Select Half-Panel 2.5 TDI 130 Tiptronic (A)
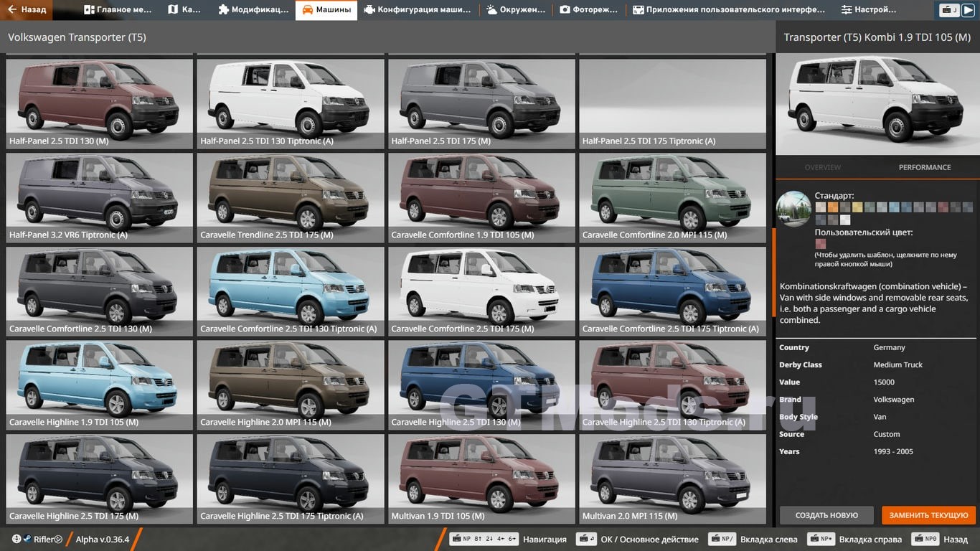The width and height of the screenshot is (980, 551). pos(291,103)
